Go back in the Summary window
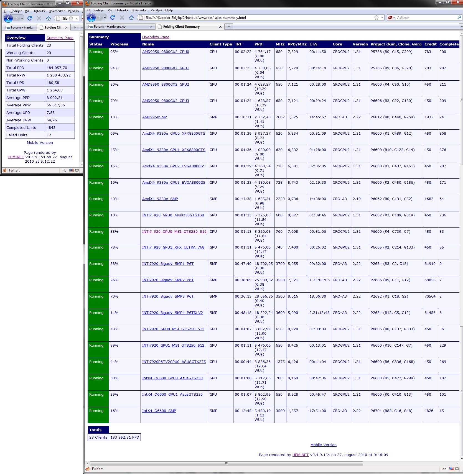The width and height of the screenshot is (463, 476). coord(91,17)
